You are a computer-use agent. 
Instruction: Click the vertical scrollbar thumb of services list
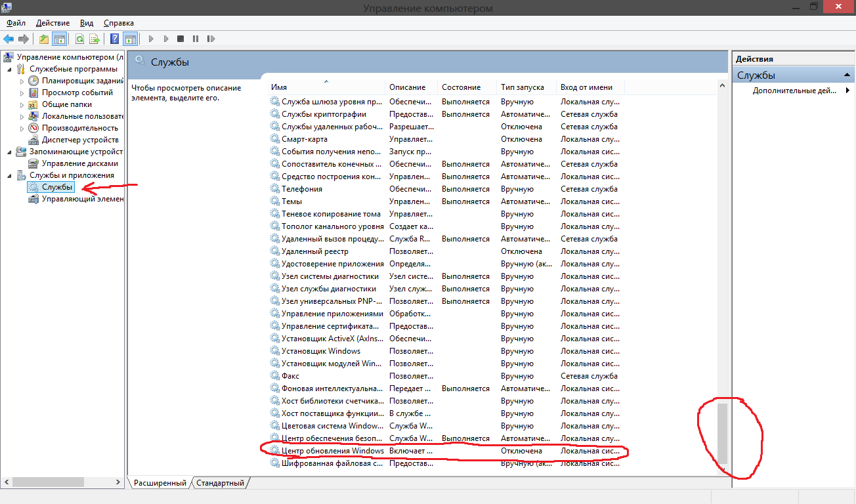coord(722,434)
